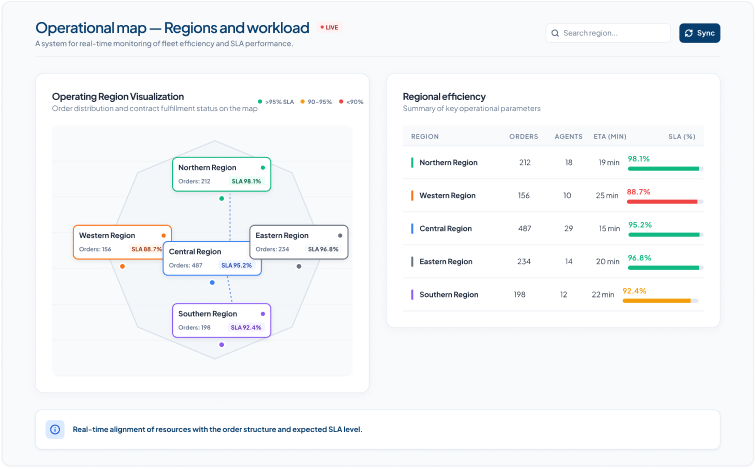The height and width of the screenshot is (469, 756).
Task: Select the Northern Region map card
Action: (x=221, y=174)
